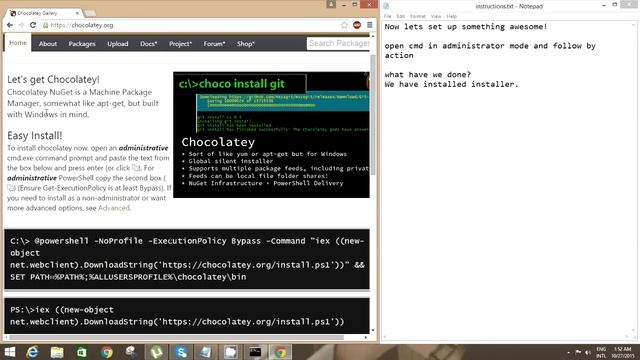This screenshot has width=640, height=360.
Task: Follow the Advanced link in Easy Install
Action: pos(114,208)
